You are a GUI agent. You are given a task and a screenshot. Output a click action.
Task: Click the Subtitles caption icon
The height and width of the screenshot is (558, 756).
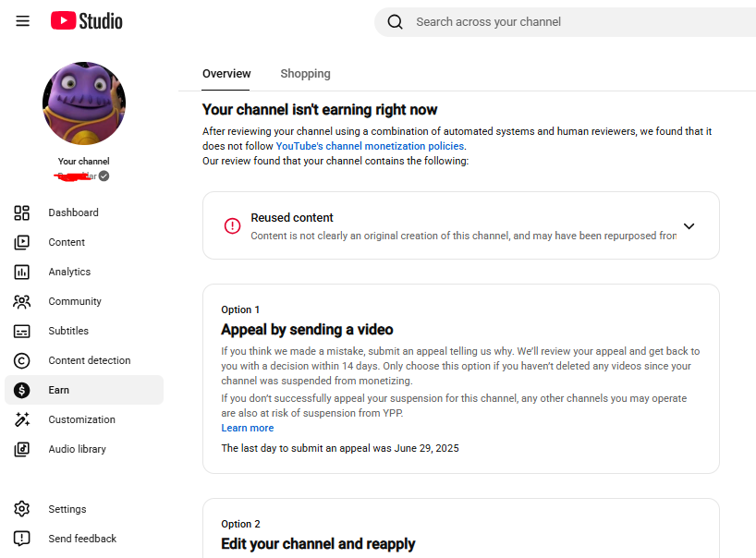click(x=21, y=331)
